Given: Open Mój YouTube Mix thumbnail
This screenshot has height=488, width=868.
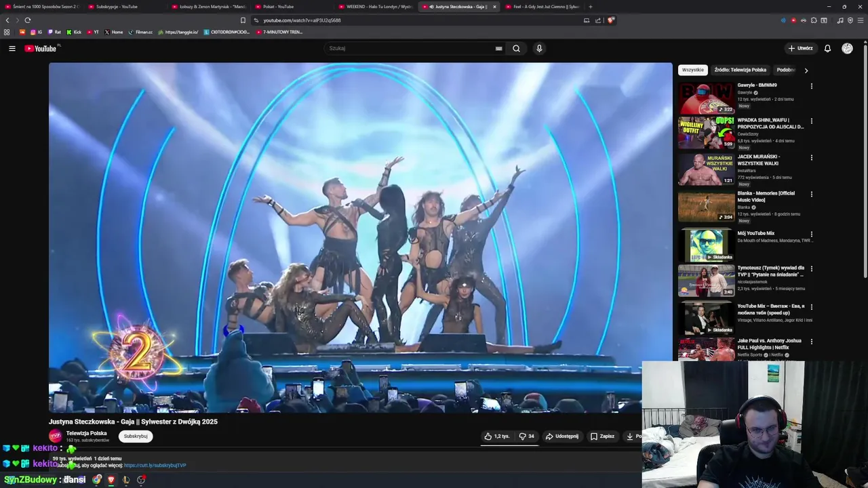Looking at the screenshot, I should point(706,246).
